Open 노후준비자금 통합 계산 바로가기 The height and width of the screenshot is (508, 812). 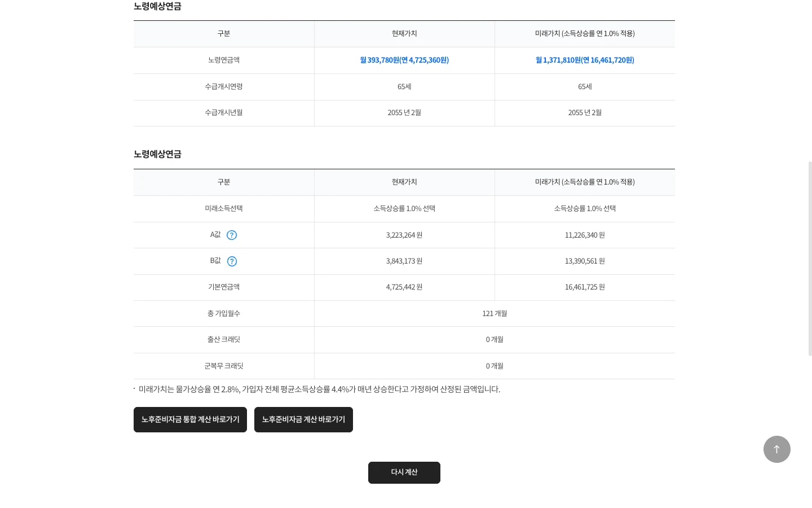click(190, 420)
